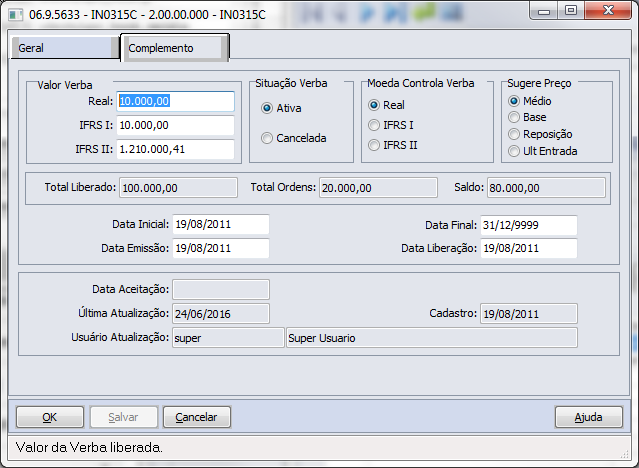Click the empty Data Aceitação field

point(221,289)
